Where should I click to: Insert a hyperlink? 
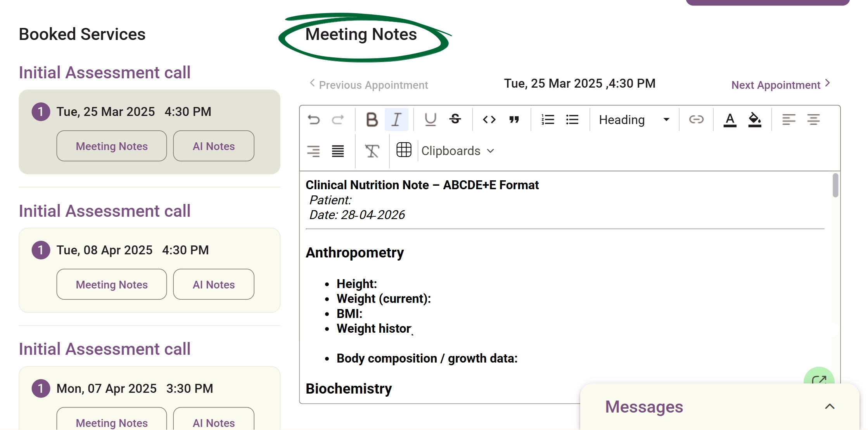click(x=696, y=119)
